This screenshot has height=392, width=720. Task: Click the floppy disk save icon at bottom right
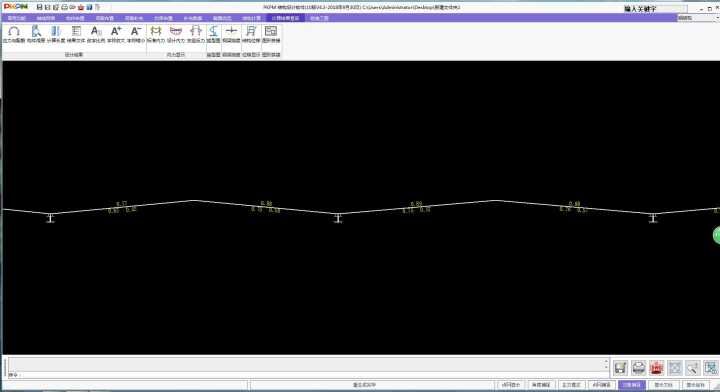620,367
